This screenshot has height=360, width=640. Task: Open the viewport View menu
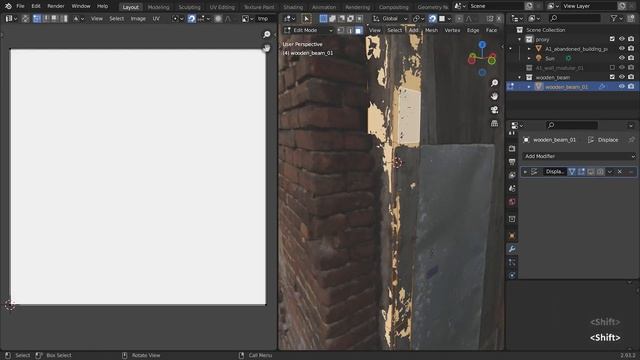375,30
